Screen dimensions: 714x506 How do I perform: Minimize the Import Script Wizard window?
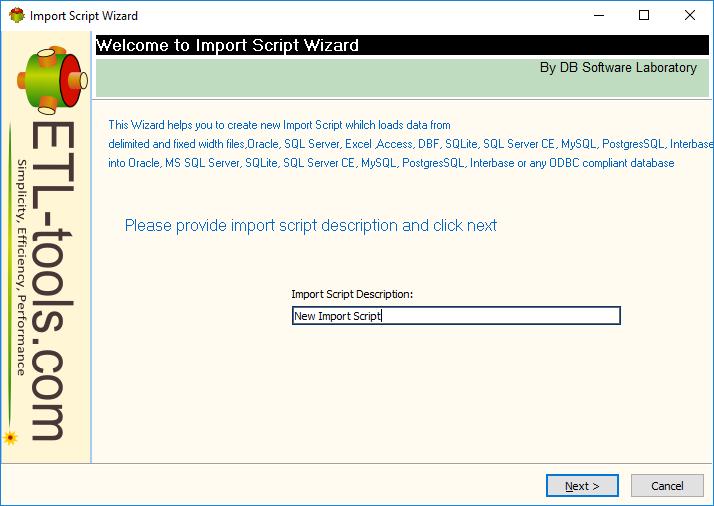point(599,15)
